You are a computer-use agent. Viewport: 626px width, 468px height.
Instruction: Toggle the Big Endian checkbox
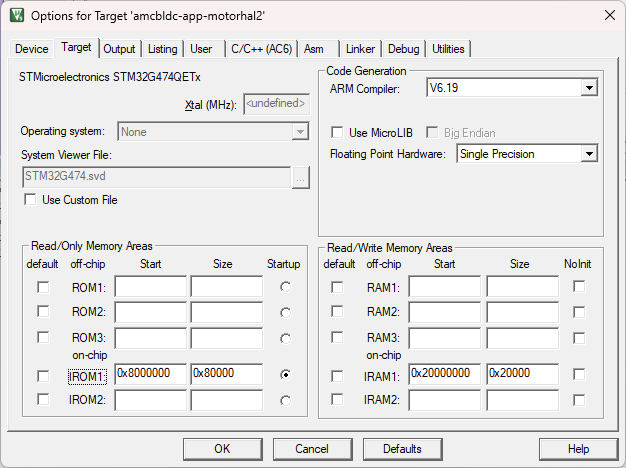tap(432, 133)
